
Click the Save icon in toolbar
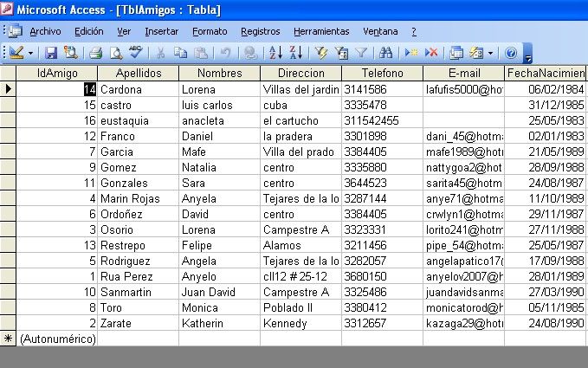click(x=51, y=53)
